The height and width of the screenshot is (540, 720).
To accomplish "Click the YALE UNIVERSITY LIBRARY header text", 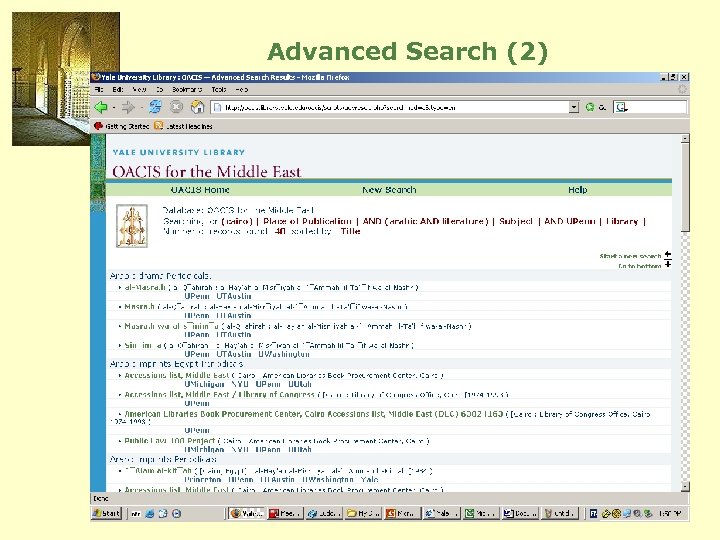I will pyautogui.click(x=179, y=152).
